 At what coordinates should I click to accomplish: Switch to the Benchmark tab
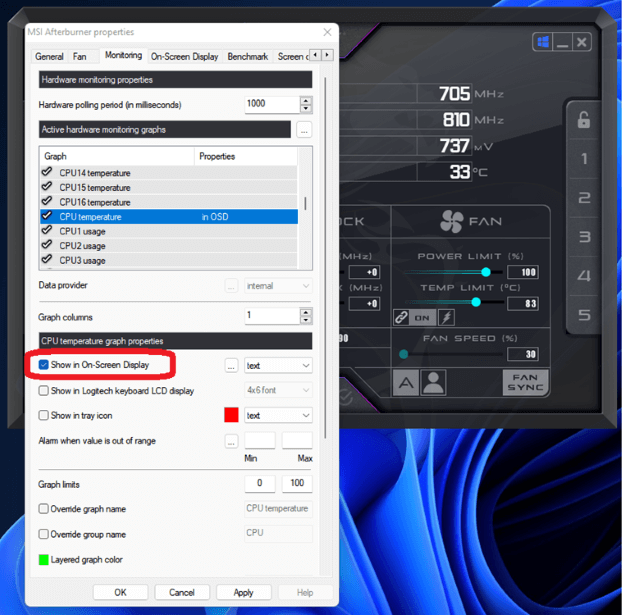point(248,56)
